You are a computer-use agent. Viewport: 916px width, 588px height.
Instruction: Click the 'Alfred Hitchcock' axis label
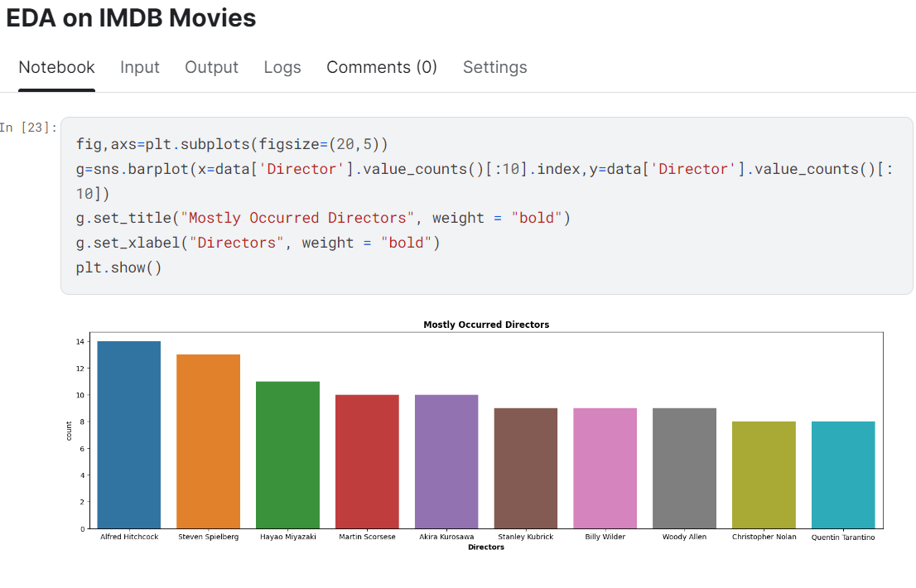[129, 537]
